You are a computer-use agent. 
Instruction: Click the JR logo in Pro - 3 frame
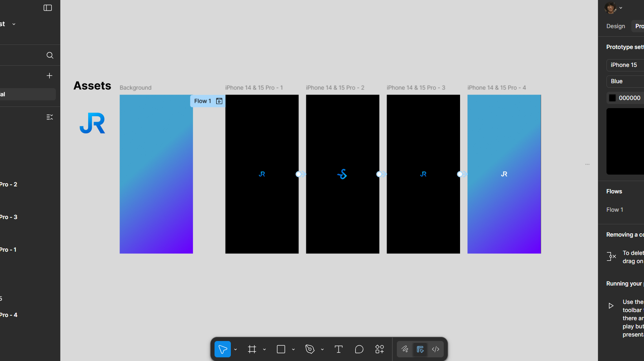pos(423,174)
